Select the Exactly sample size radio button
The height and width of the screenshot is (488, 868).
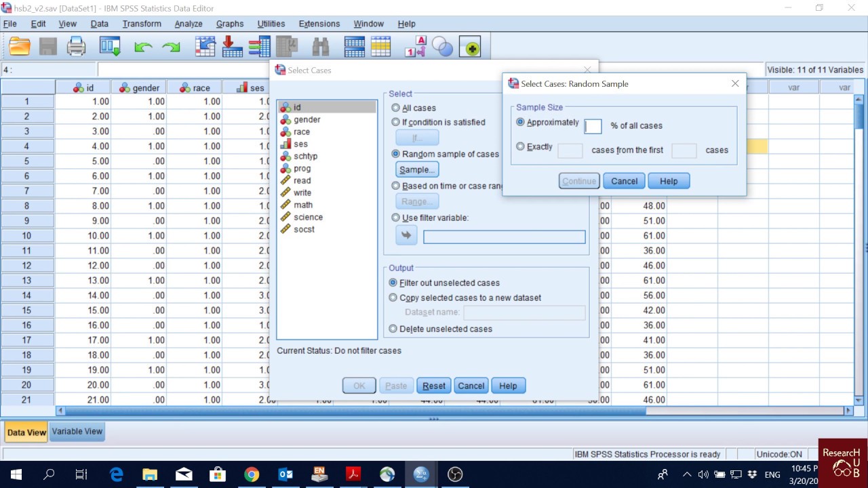point(520,146)
